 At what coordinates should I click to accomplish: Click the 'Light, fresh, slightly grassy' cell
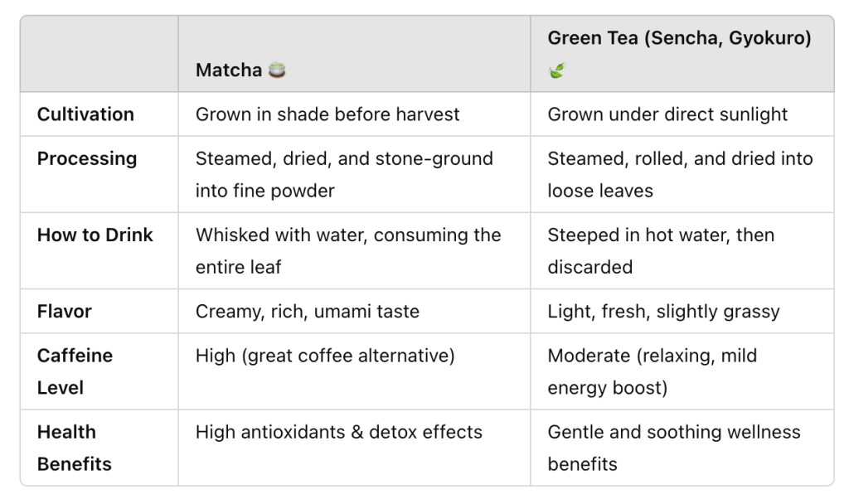tap(663, 312)
